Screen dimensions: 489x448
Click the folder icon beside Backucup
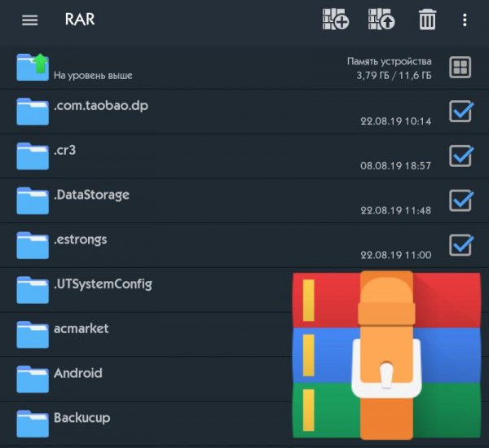coord(33,424)
